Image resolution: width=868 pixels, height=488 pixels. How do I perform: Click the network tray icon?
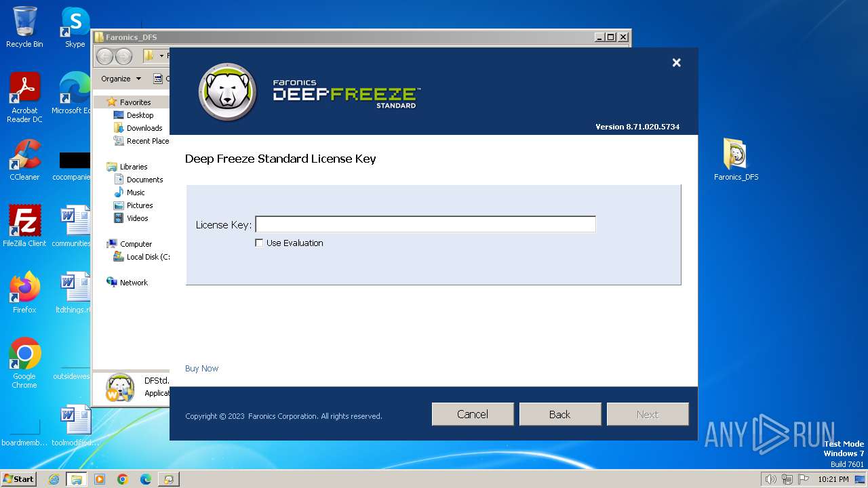pos(787,479)
